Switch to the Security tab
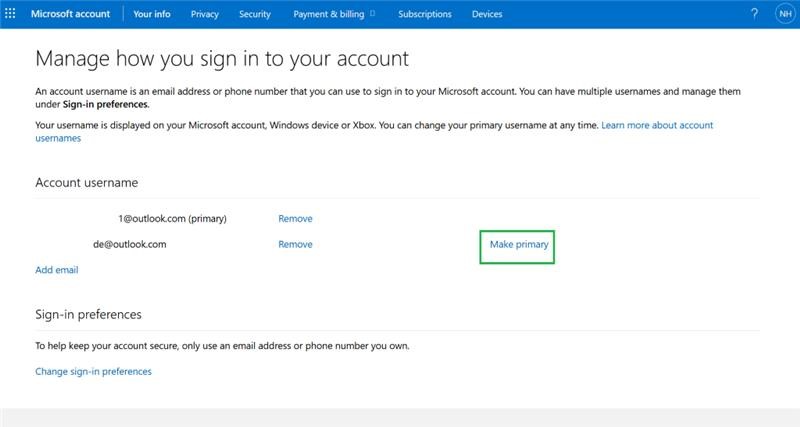Image resolution: width=800 pixels, height=427 pixels. pos(255,14)
